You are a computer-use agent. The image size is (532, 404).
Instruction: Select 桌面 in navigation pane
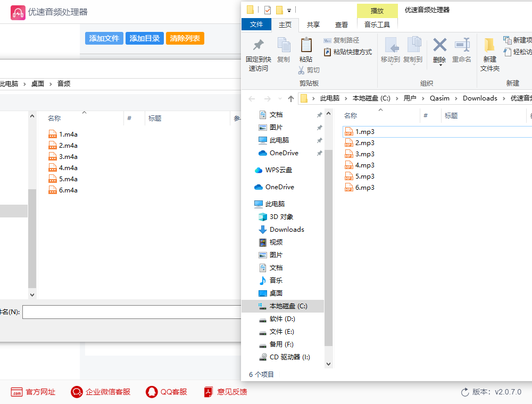click(271, 293)
